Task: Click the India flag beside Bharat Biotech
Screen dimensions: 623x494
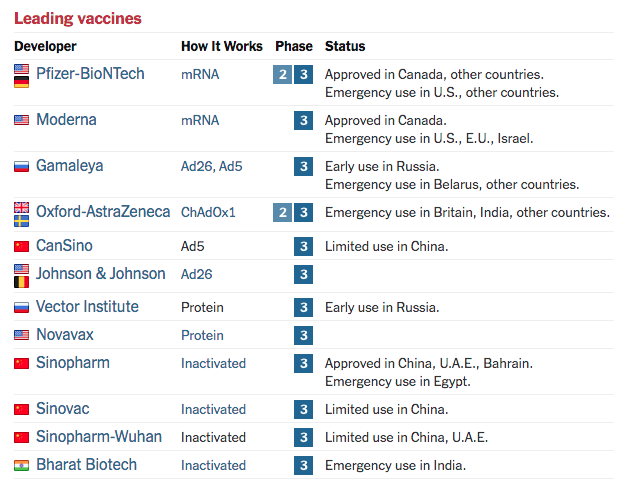Action: pyautogui.click(x=21, y=465)
